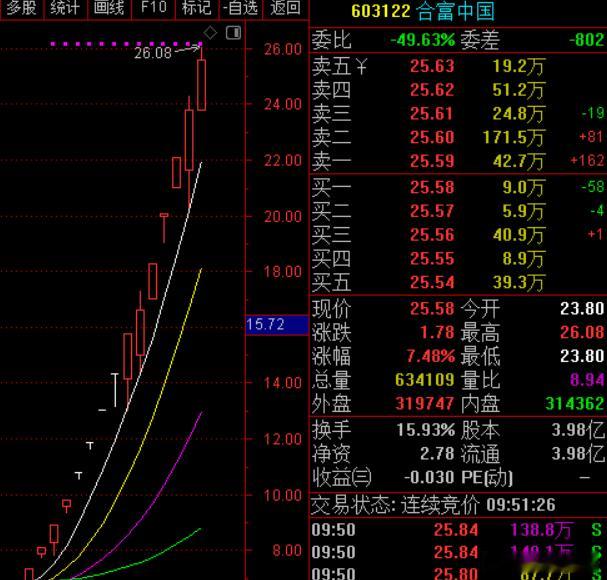The width and height of the screenshot is (607, 580).
Task: Click the 外盘 value 319747
Action: pos(425,404)
